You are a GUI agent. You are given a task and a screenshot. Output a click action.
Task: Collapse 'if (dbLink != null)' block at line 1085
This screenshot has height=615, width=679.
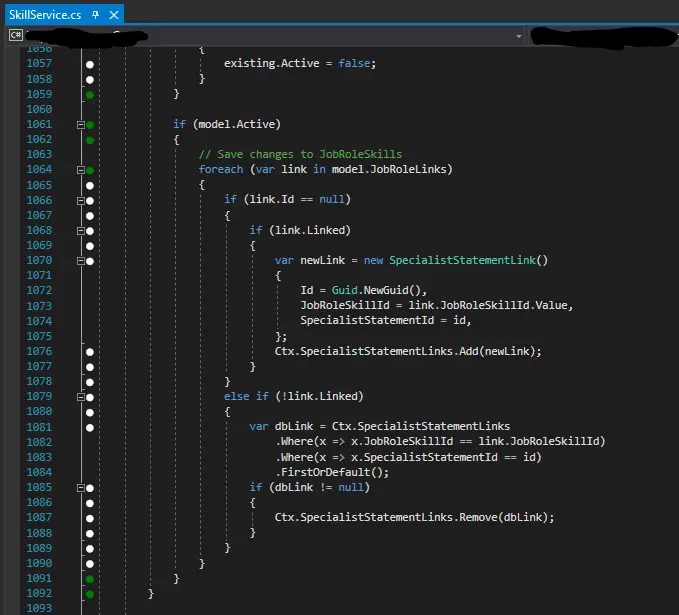click(81, 488)
